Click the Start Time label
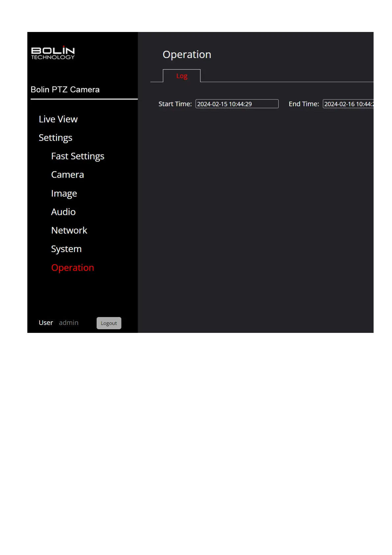392x555 pixels. pos(175,104)
